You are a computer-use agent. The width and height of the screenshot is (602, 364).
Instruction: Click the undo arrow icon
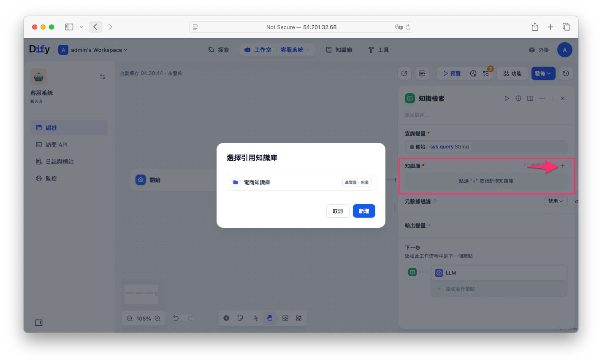point(176,318)
